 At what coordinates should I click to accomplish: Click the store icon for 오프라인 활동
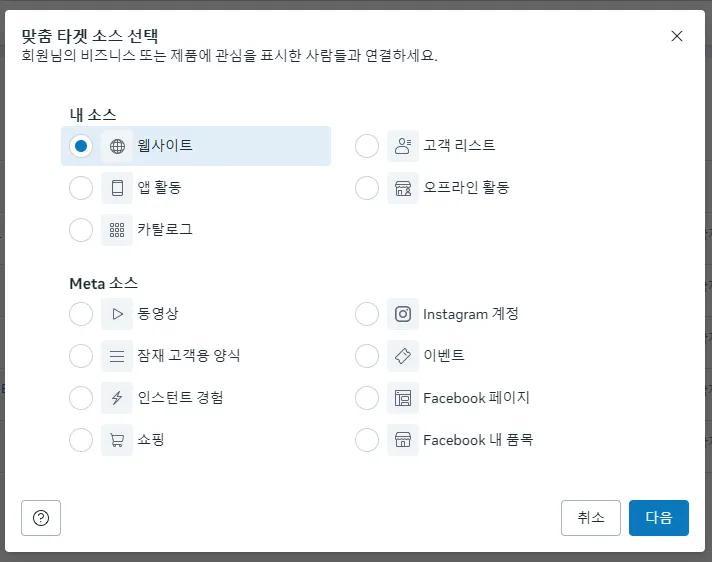click(403, 188)
